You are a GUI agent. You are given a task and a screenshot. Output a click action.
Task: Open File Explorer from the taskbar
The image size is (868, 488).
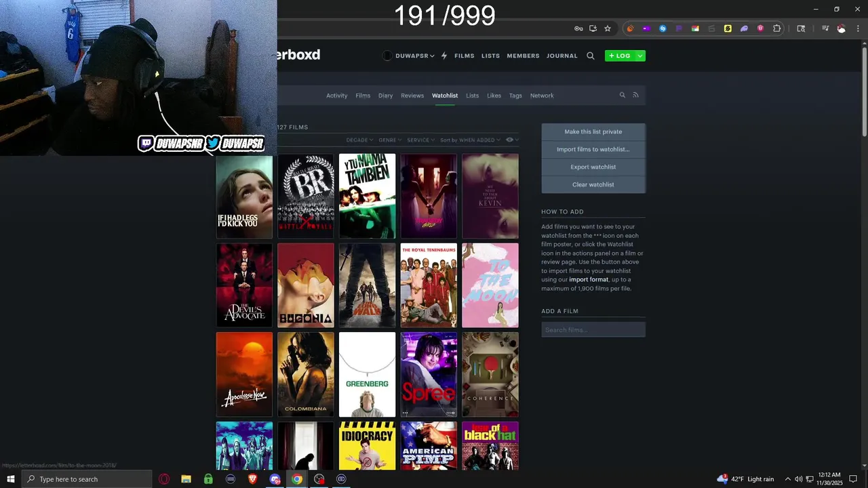(x=186, y=479)
